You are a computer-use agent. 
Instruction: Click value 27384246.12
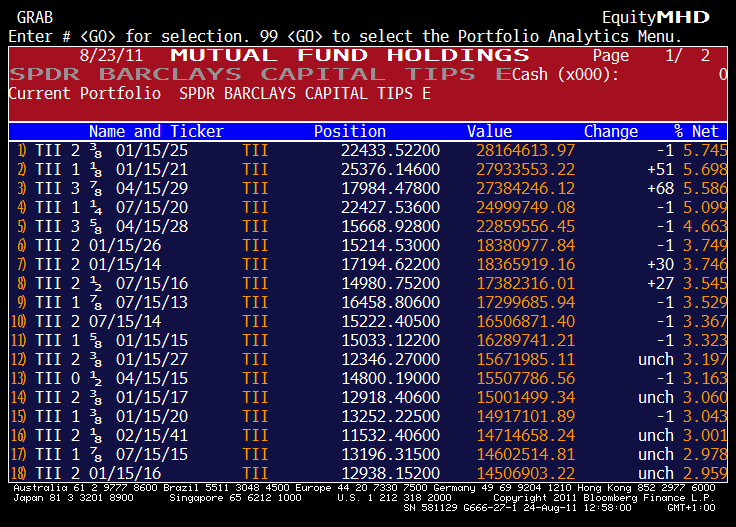(526, 189)
